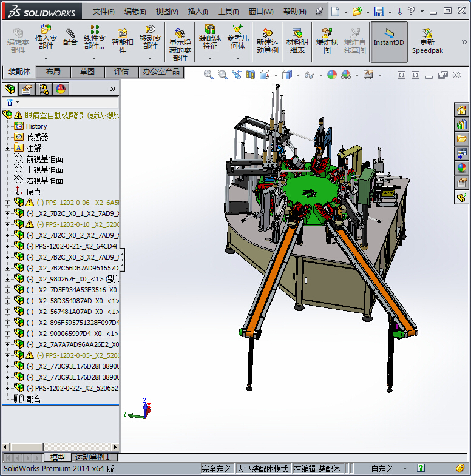Viewport: 471px width, 476px height.
Task: Click Insert Components tool
Action: 46,38
